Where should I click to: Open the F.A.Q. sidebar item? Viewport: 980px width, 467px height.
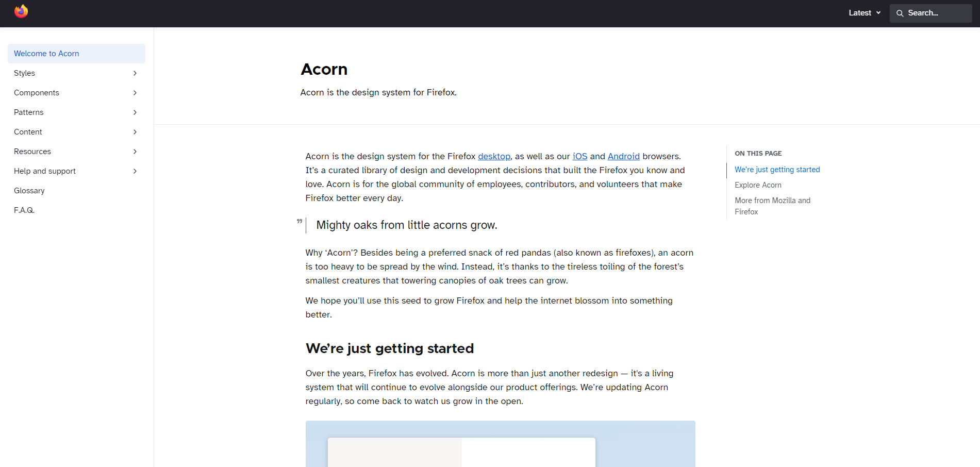[x=24, y=210]
